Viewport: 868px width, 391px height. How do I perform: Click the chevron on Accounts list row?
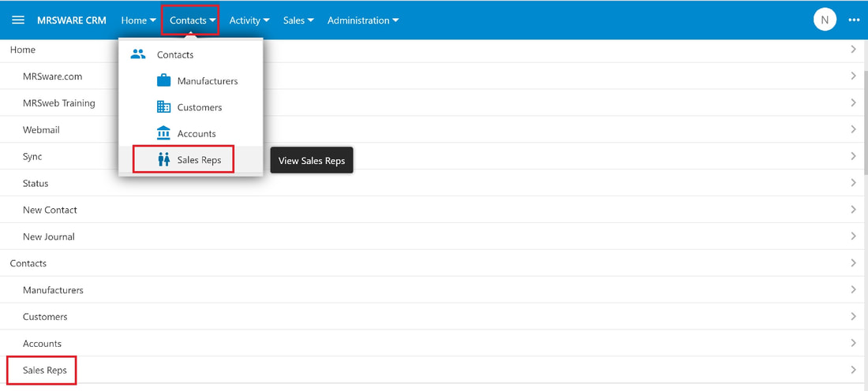point(853,343)
